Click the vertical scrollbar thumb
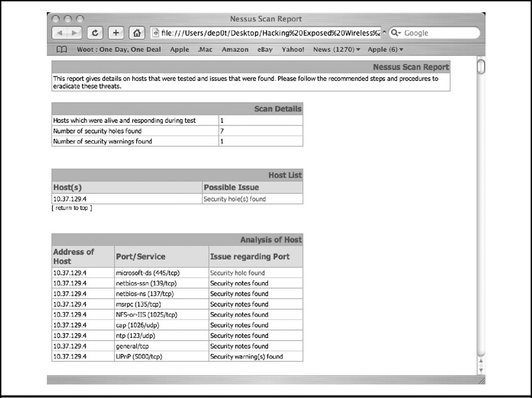Viewport: 532px width, 398px height. (x=481, y=67)
